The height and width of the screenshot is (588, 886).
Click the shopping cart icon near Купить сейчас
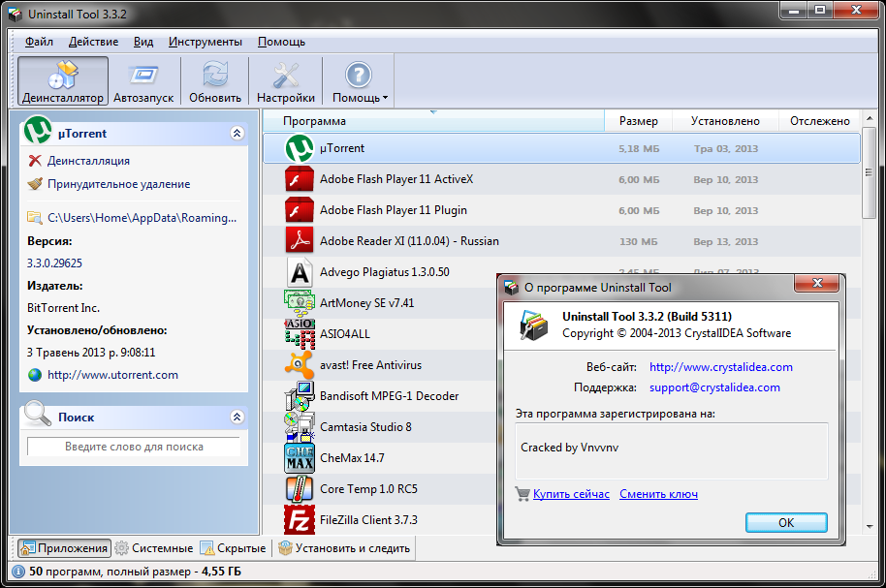(522, 494)
